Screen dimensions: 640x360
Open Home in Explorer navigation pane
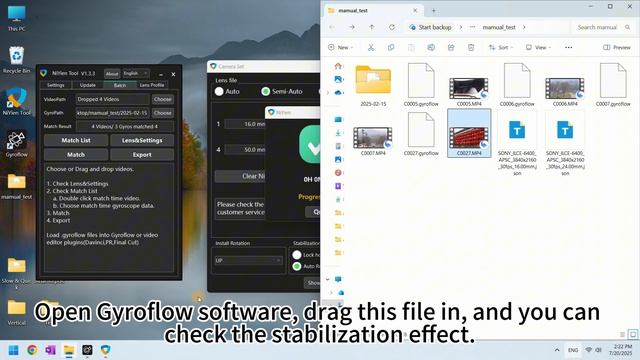point(338,66)
